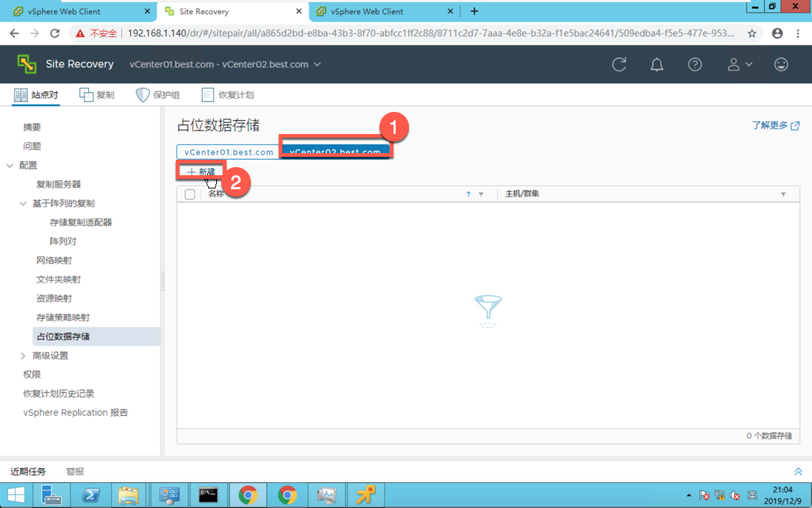Open 恢复计划历史记录 in the sidebar
This screenshot has width=812, height=508.
[59, 393]
